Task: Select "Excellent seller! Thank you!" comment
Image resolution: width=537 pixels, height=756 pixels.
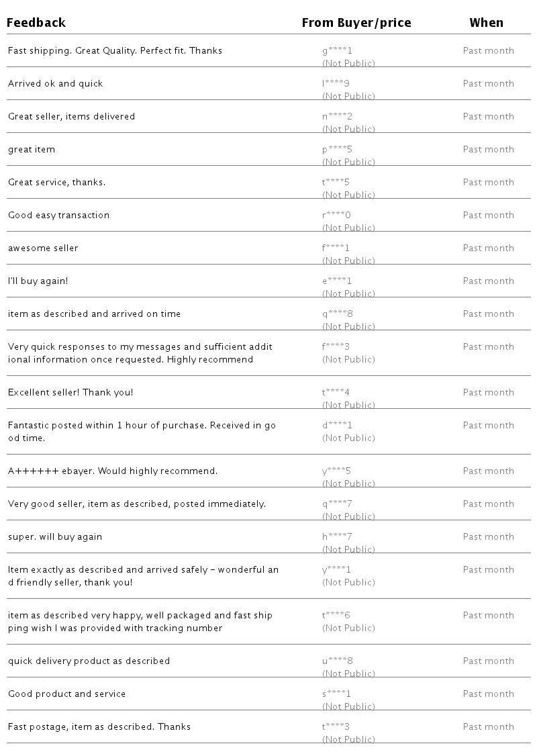Action: (70, 392)
